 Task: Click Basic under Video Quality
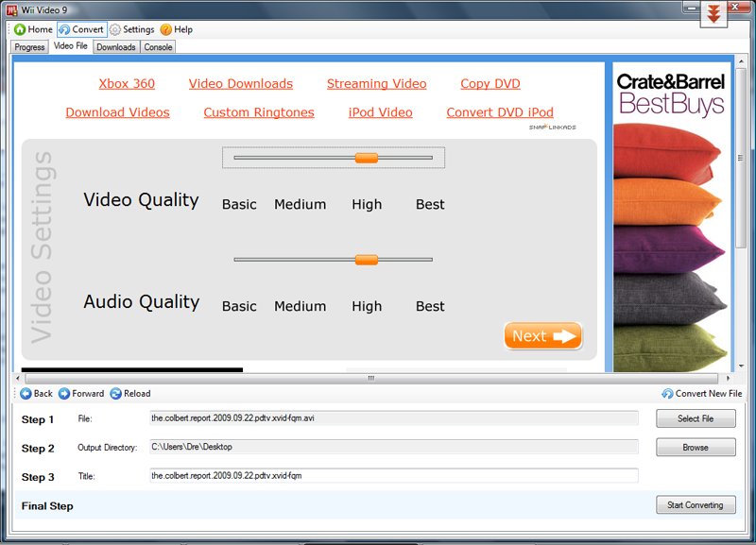click(x=239, y=204)
